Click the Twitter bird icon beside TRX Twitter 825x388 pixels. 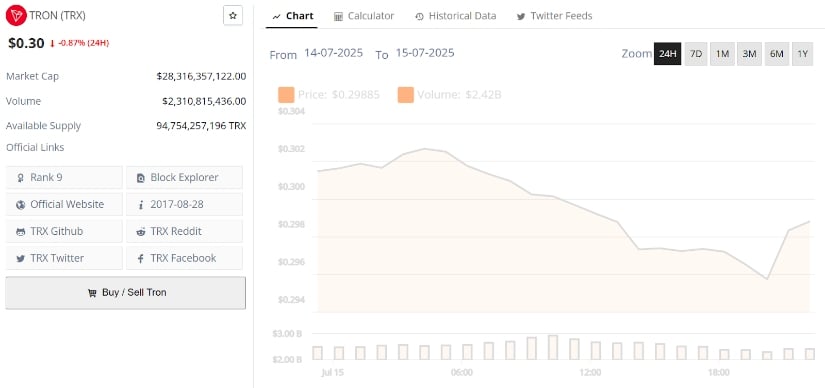[21, 258]
